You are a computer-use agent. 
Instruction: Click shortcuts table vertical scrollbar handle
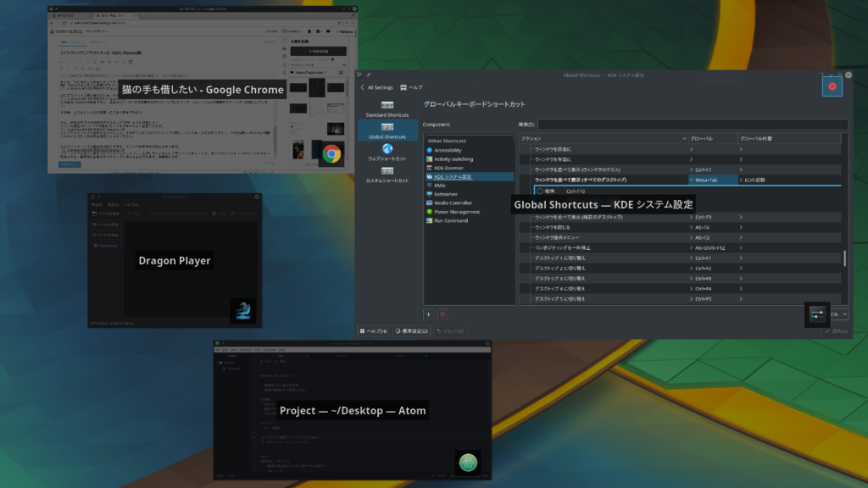(844, 258)
